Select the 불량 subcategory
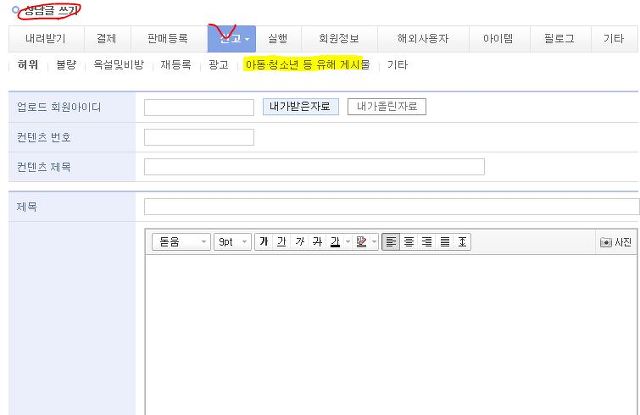 66,65
